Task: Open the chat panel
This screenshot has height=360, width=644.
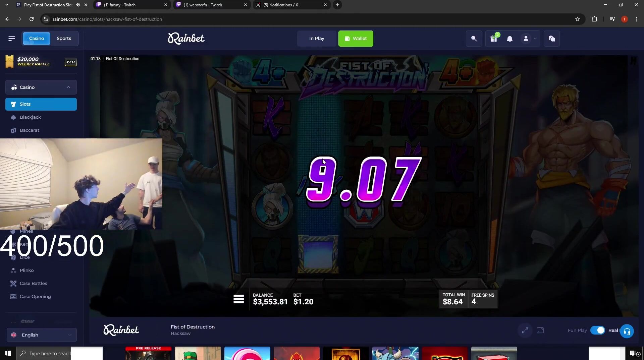Action: [x=552, y=39]
